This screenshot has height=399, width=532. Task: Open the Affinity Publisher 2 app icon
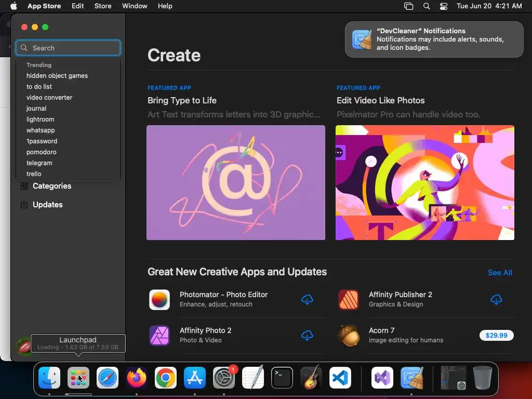pos(349,300)
